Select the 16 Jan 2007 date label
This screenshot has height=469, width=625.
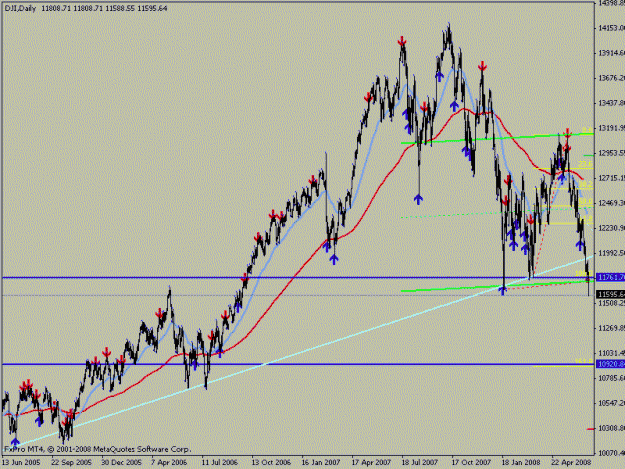click(320, 463)
